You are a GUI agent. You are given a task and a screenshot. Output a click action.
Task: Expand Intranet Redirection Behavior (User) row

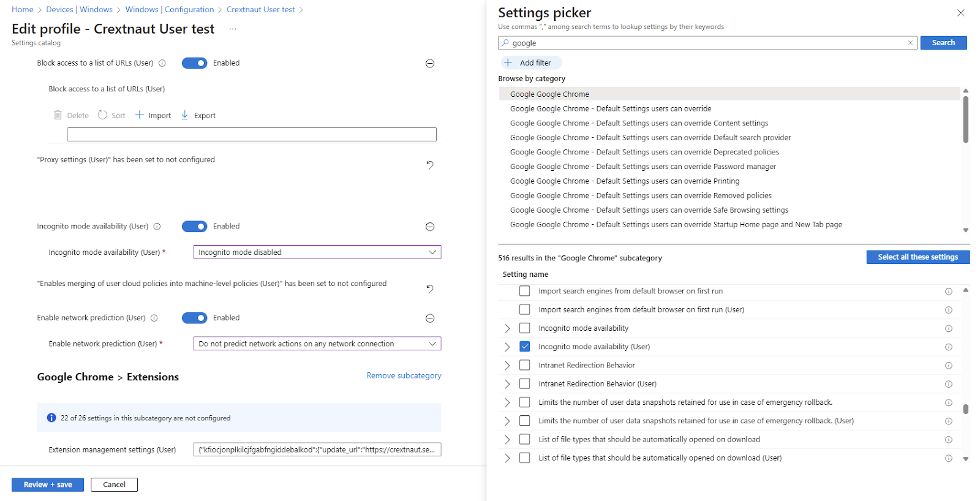[x=507, y=383]
